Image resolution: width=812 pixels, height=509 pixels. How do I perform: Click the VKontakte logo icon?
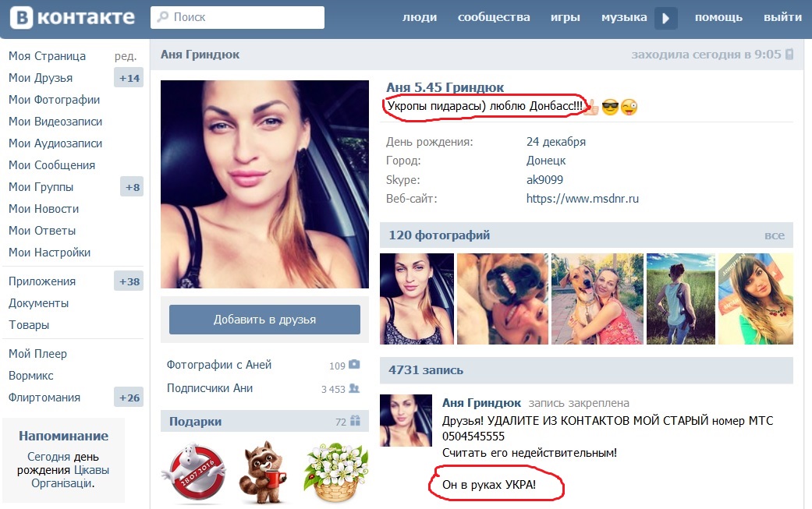coord(22,18)
